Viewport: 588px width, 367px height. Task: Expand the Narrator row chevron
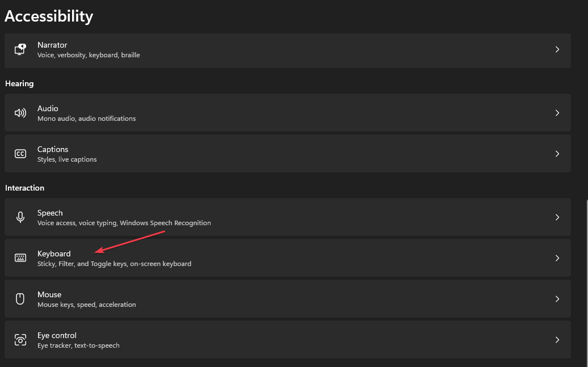pos(557,49)
